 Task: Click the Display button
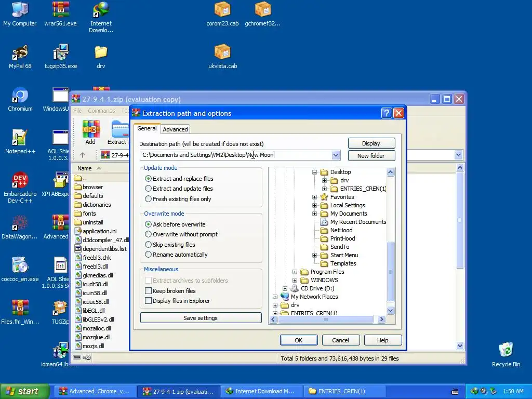pyautogui.click(x=371, y=143)
